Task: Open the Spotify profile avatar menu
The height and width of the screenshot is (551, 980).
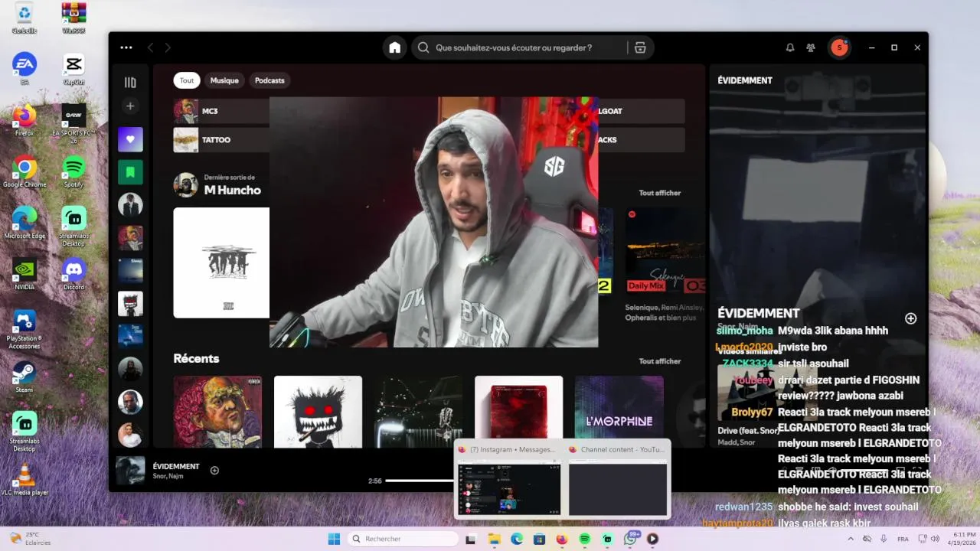Action: point(839,47)
